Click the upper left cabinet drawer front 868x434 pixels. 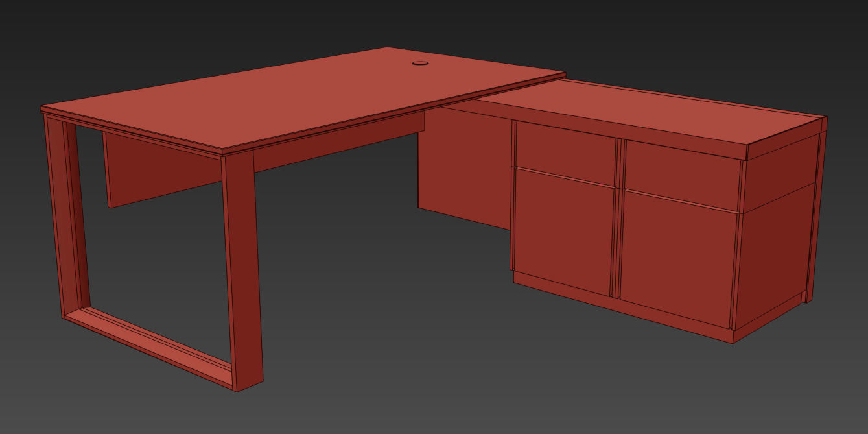[565, 153]
